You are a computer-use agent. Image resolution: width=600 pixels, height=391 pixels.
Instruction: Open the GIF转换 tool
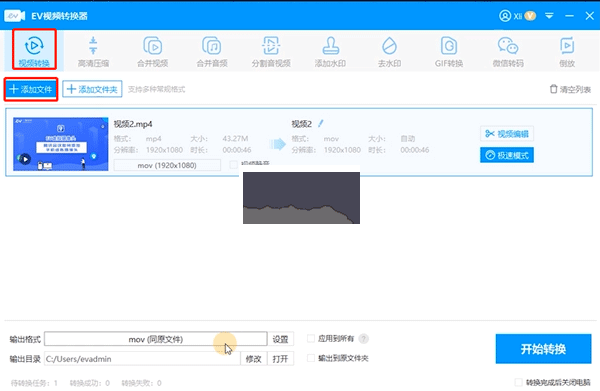[x=449, y=52]
